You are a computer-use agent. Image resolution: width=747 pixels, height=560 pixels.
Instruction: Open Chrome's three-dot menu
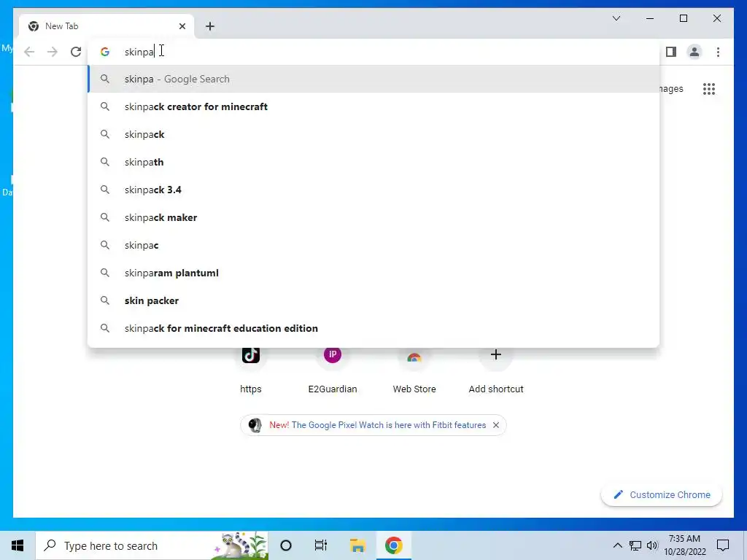[718, 52]
